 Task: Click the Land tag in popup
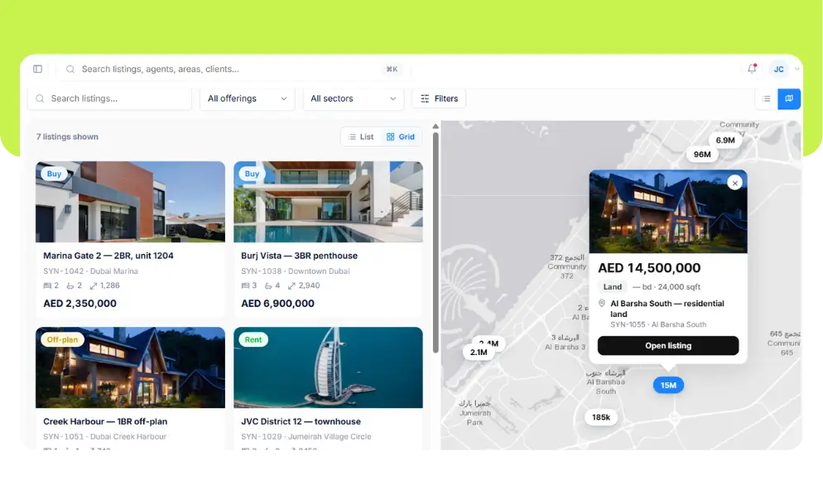pos(613,287)
